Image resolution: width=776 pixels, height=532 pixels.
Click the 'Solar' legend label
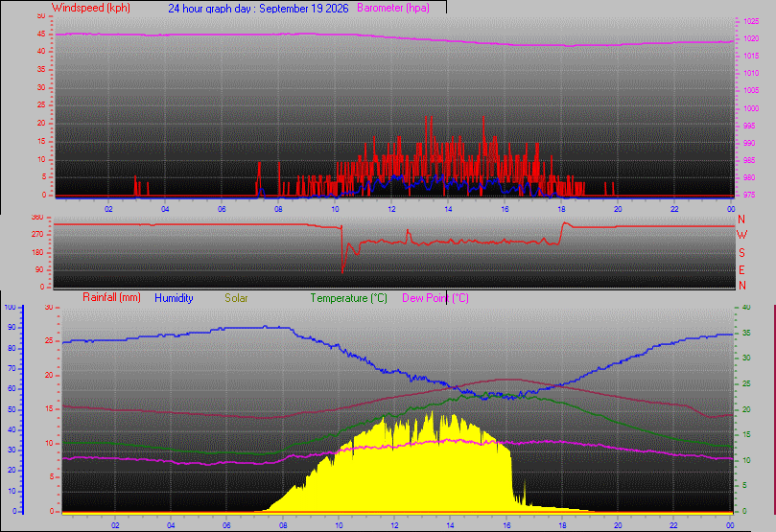pos(236,298)
